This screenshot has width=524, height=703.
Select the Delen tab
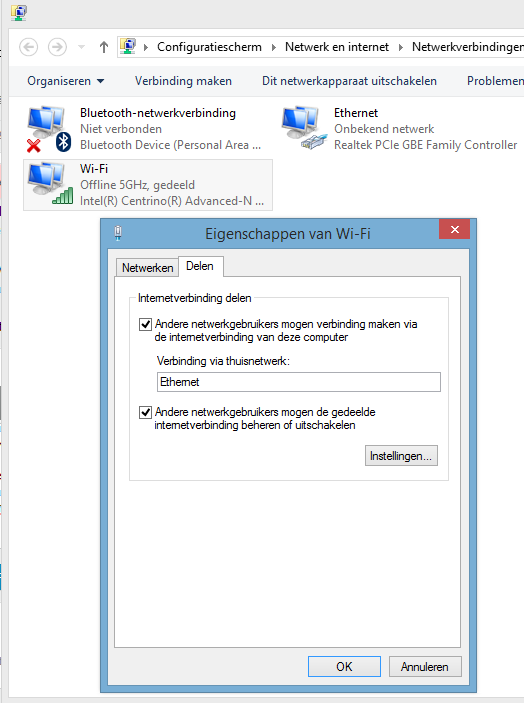200,266
